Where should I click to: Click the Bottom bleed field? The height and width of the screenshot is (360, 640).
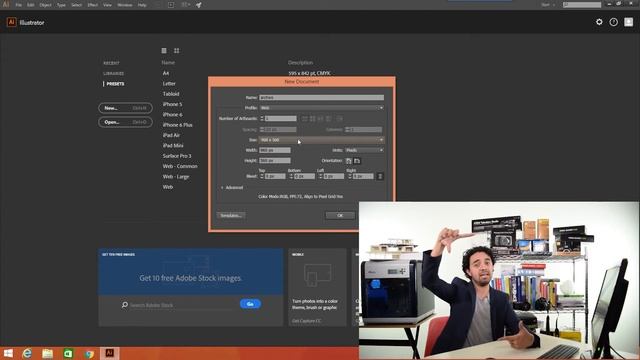(304, 176)
